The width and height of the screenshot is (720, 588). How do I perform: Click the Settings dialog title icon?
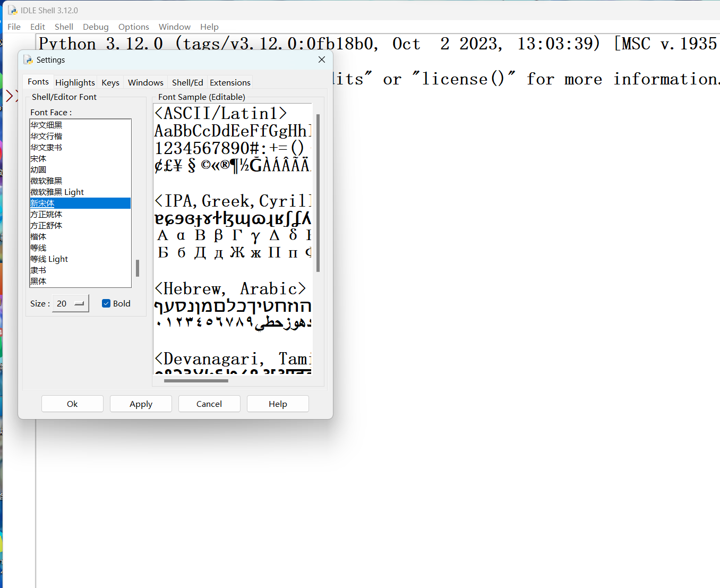click(x=28, y=60)
